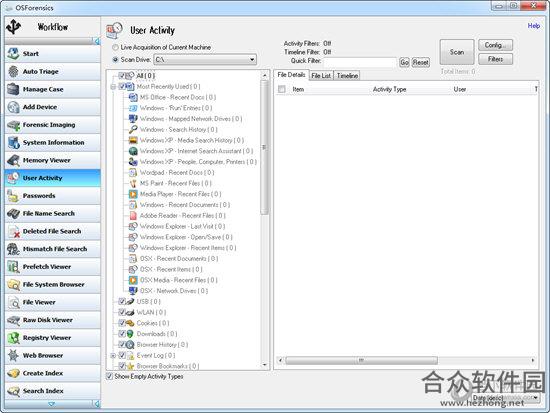Select the User Activity sidebar icon
The width and height of the screenshot is (550, 413).
[x=13, y=178]
